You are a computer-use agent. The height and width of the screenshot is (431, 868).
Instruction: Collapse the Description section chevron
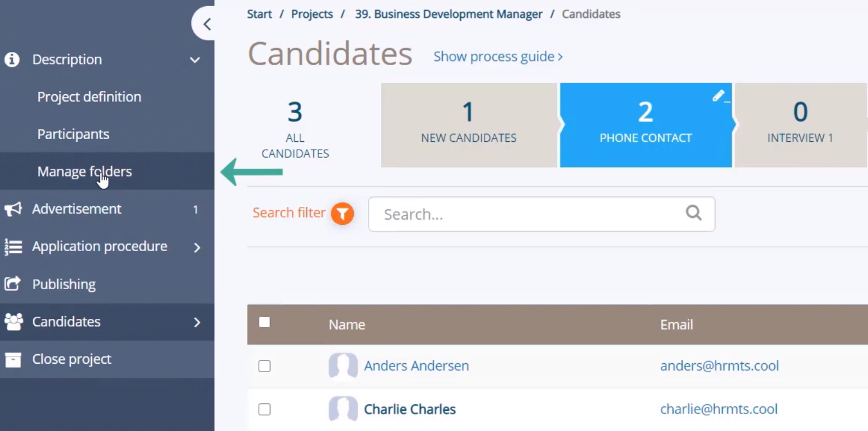[x=195, y=60]
